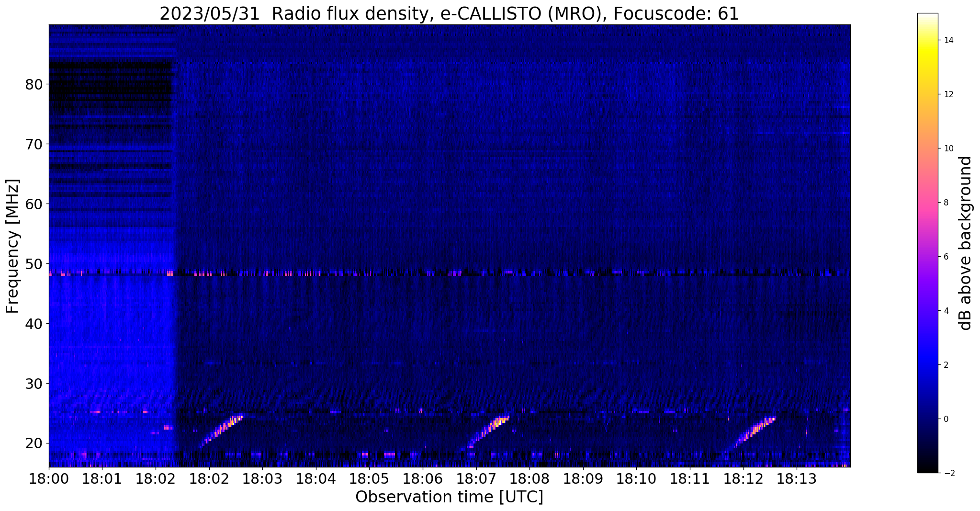Click the colorbar tick label 4

pos(946,311)
